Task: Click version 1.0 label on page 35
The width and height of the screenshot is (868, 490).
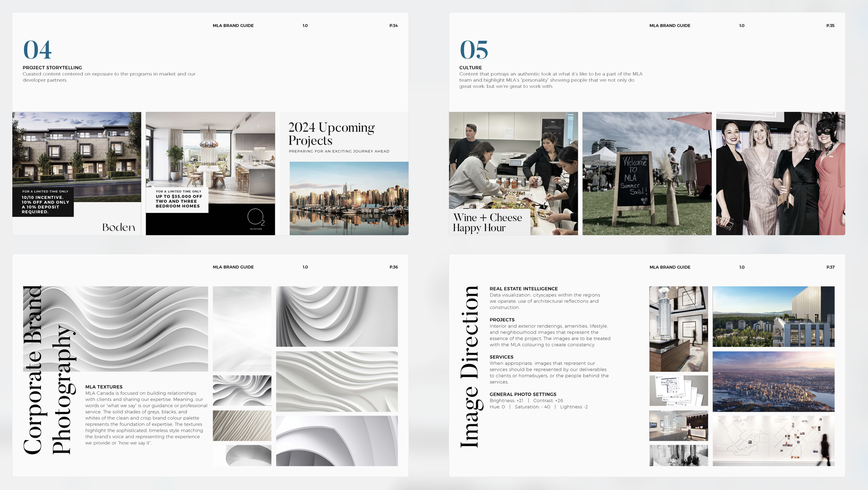Action: [x=742, y=26]
